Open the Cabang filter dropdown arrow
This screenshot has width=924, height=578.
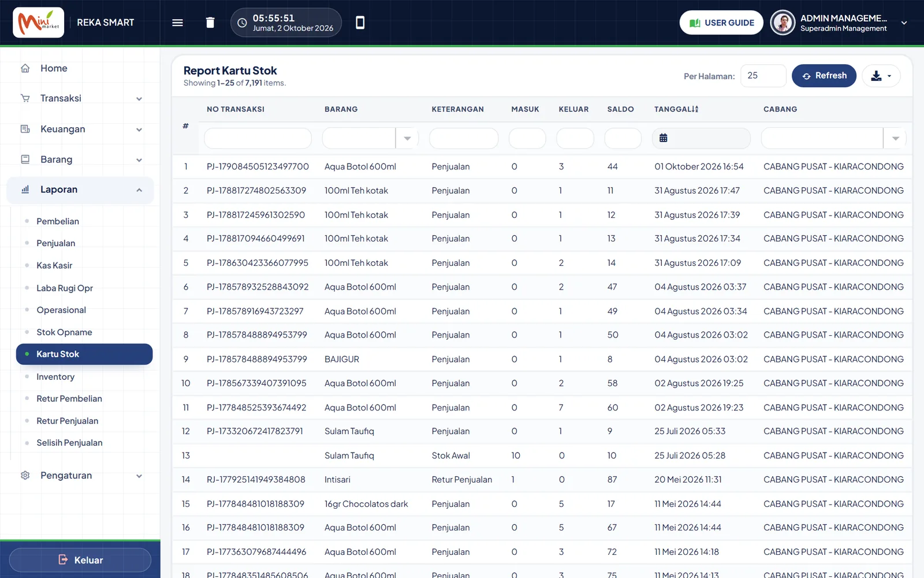(x=895, y=138)
